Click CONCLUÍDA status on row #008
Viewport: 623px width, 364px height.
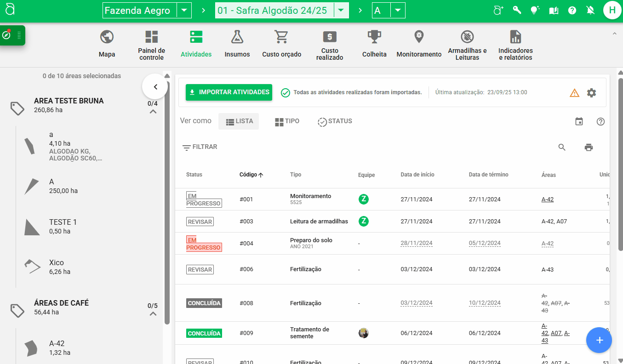(204, 303)
